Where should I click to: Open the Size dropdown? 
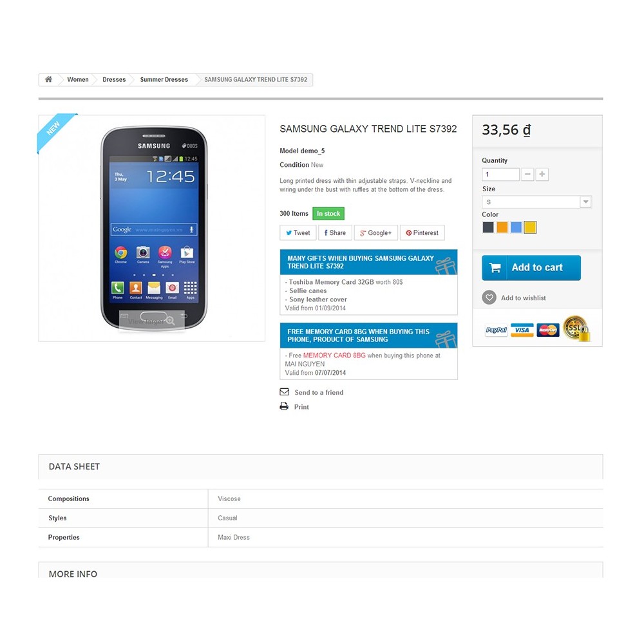coord(536,202)
